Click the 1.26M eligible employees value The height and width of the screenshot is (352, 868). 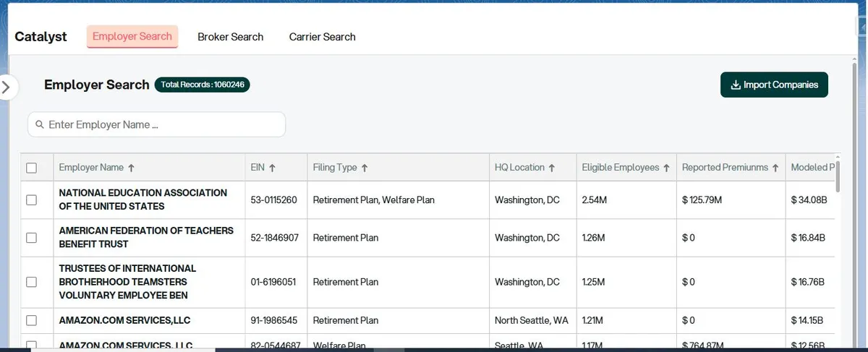click(x=593, y=238)
